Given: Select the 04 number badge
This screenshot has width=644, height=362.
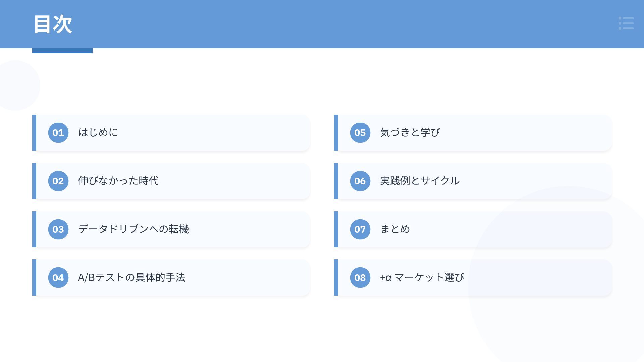Looking at the screenshot, I should (58, 278).
